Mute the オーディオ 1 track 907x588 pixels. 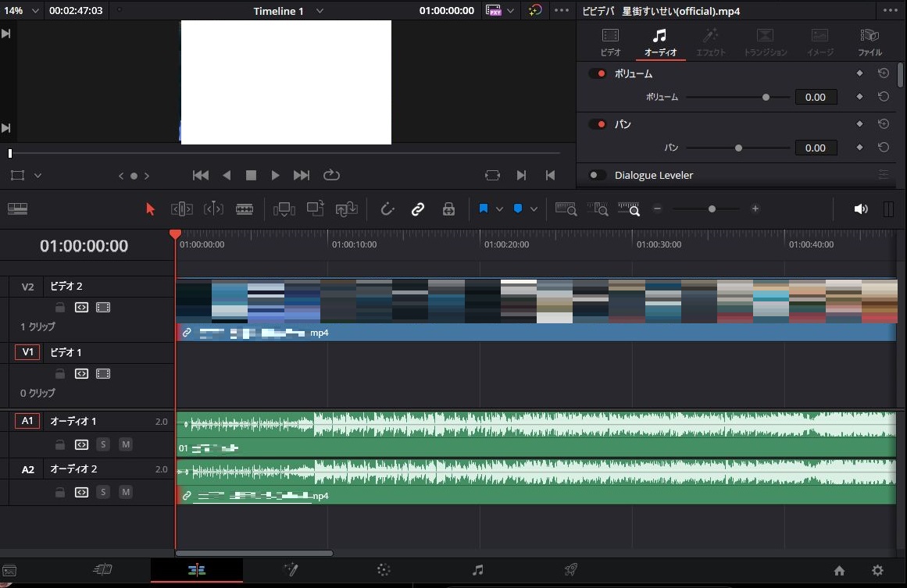coord(126,444)
